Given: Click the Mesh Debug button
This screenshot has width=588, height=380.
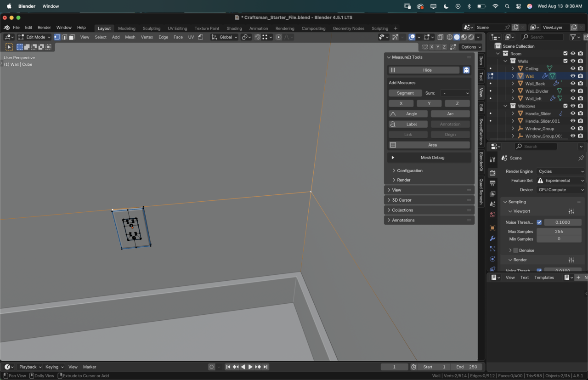Looking at the screenshot, I should click(x=429, y=158).
